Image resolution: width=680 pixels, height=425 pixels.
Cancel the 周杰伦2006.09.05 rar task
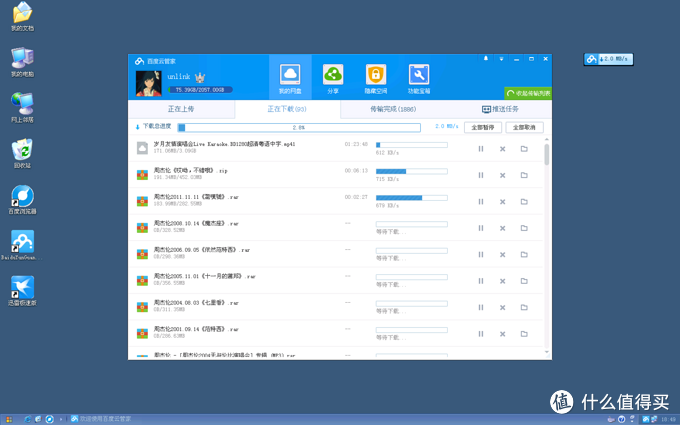point(502,255)
